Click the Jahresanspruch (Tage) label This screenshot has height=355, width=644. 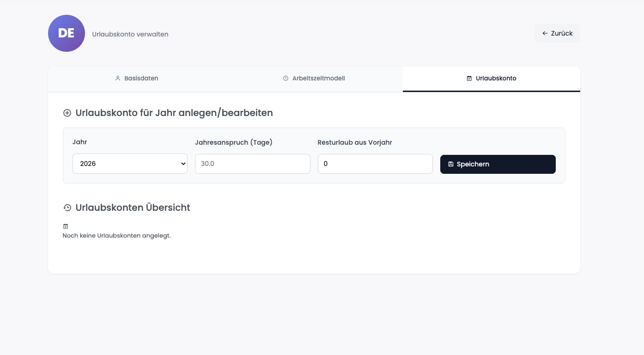(234, 142)
